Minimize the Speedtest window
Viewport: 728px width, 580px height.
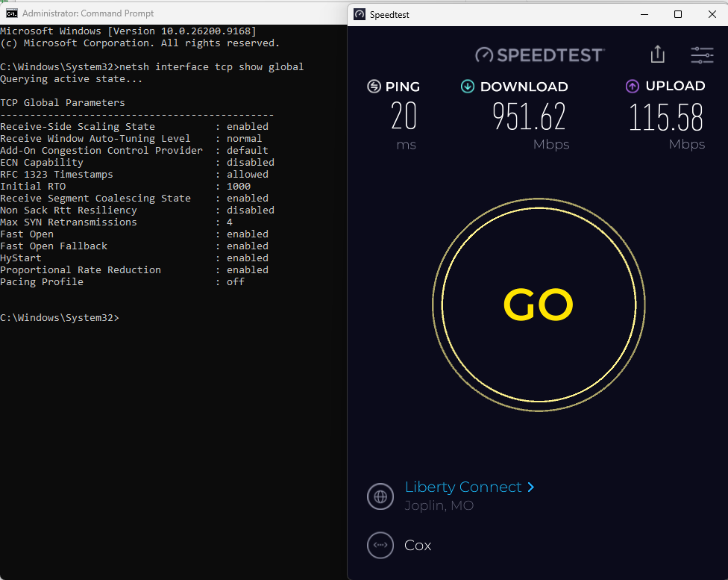pyautogui.click(x=644, y=14)
